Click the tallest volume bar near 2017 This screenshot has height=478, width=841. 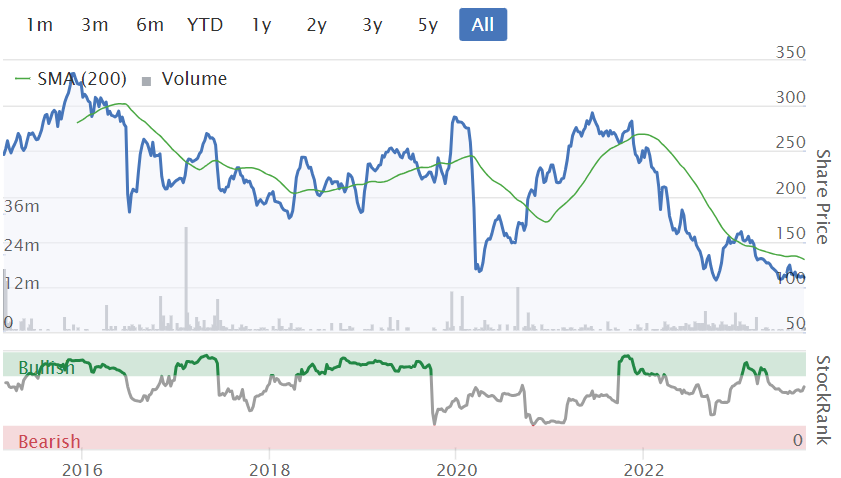click(186, 280)
